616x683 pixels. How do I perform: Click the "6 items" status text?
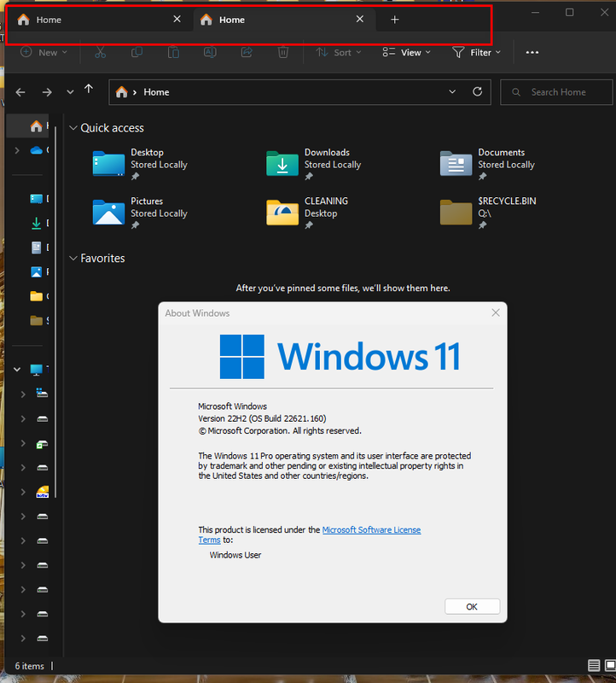coord(30,666)
